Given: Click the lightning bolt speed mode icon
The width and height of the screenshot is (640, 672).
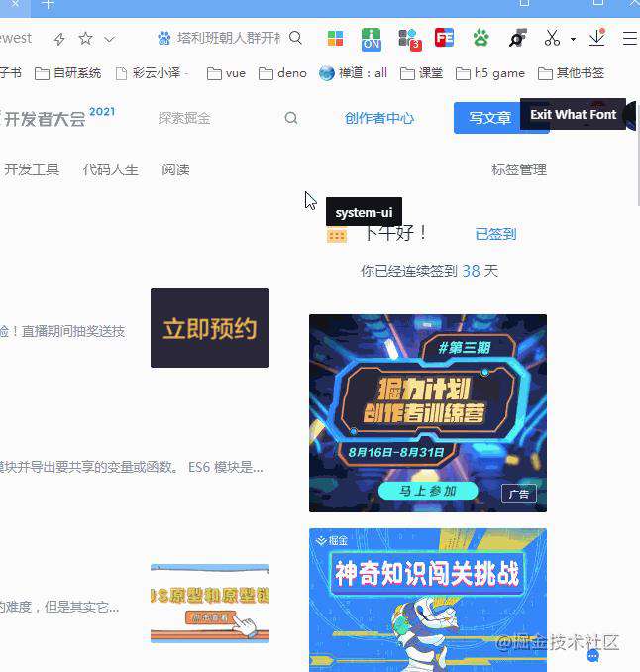Looking at the screenshot, I should [x=59, y=39].
